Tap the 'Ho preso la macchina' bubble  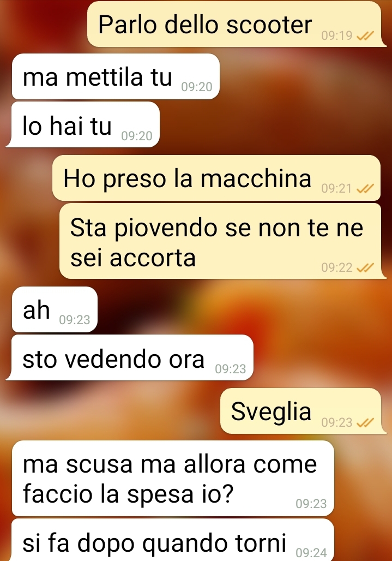coord(216,178)
